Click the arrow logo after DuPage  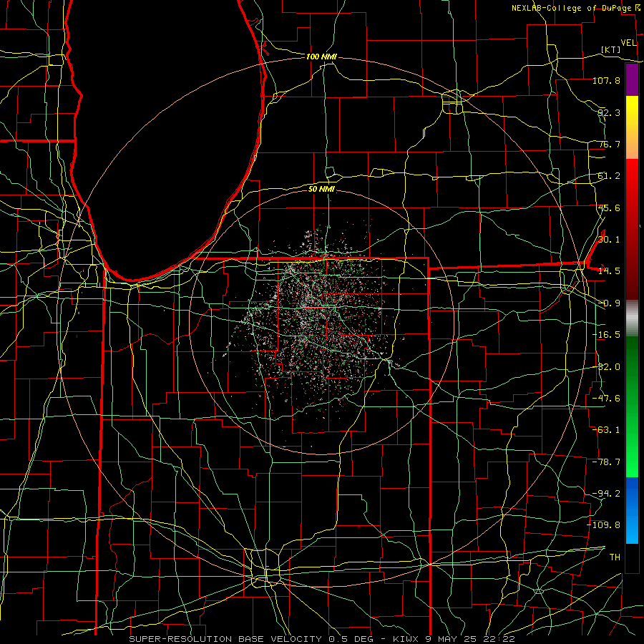coord(638,7)
